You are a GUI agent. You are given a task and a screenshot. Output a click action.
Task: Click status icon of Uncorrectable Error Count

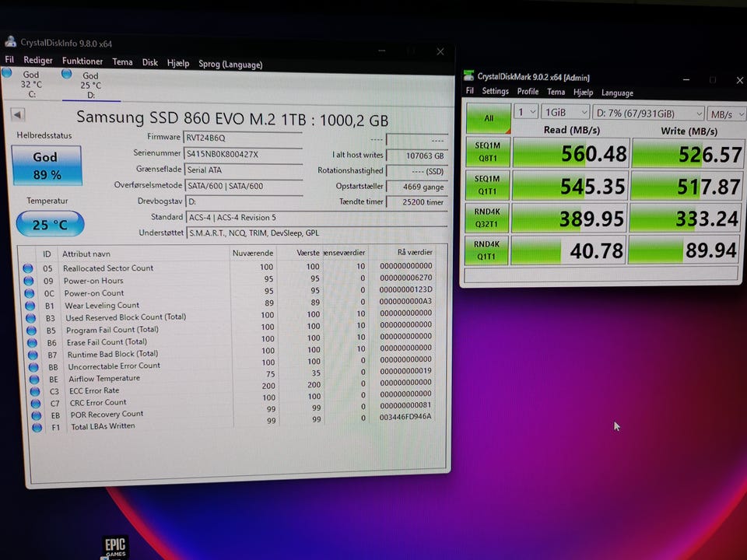(x=33, y=367)
